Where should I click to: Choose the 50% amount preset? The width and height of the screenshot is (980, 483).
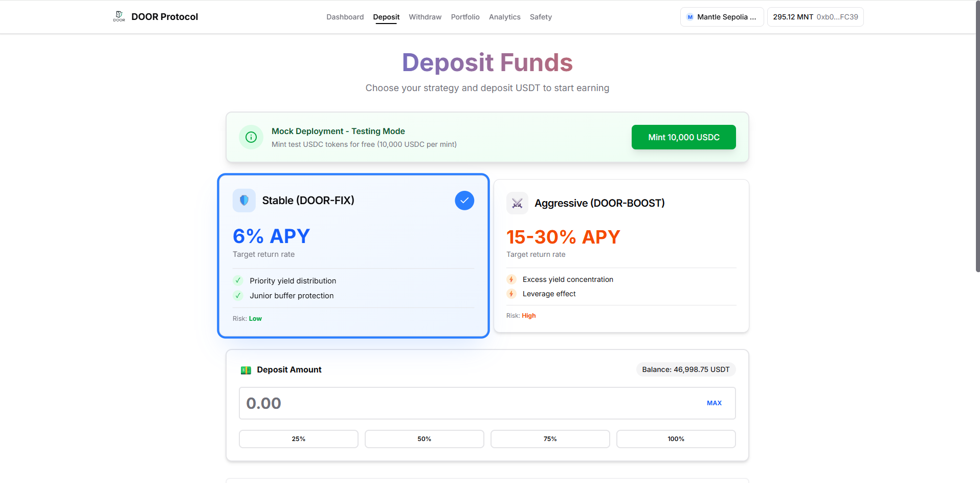424,439
